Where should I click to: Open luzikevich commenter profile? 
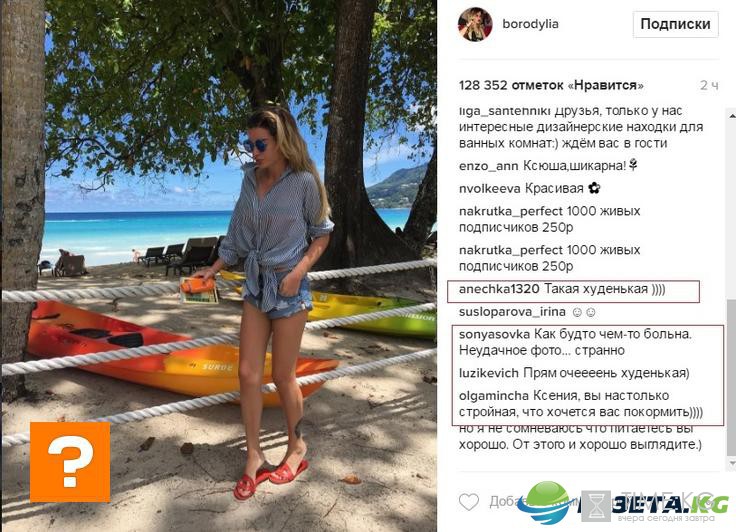pyautogui.click(x=489, y=373)
